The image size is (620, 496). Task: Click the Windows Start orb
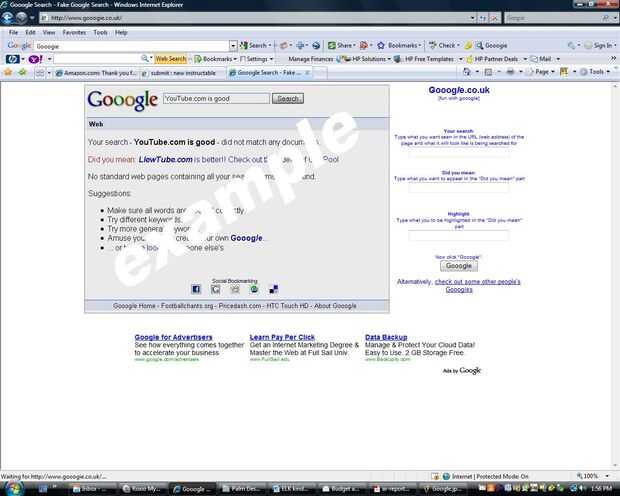point(13,488)
